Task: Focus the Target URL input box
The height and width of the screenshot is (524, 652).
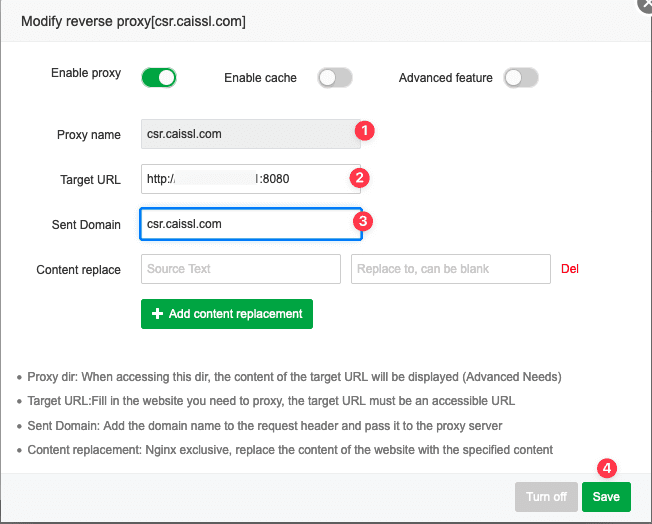Action: (x=243, y=180)
